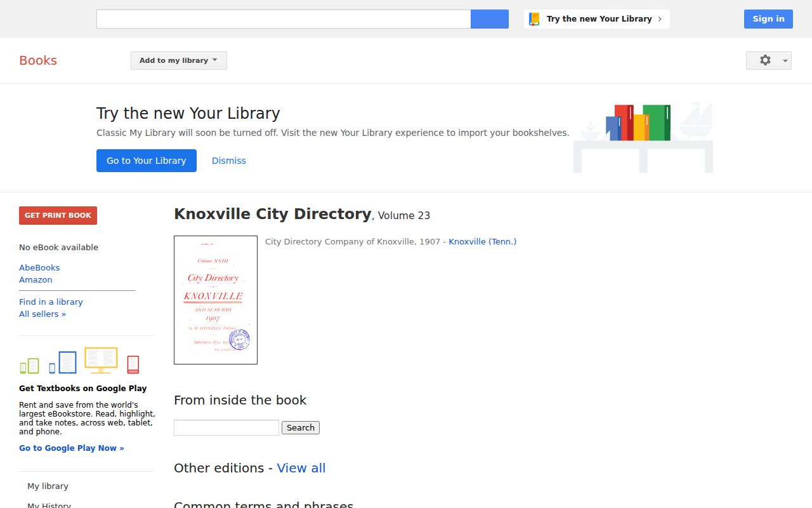Click the Knoxville City Directory title

(272, 214)
